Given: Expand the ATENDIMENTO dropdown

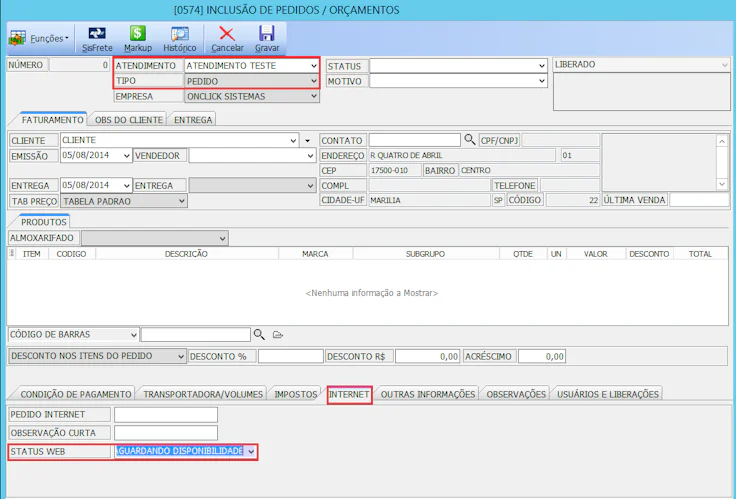Looking at the screenshot, I should [x=314, y=66].
